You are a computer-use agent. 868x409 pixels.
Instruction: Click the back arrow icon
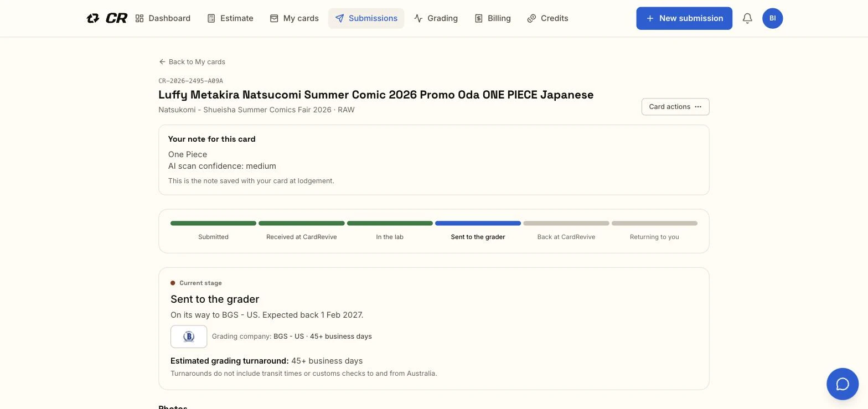click(x=162, y=62)
